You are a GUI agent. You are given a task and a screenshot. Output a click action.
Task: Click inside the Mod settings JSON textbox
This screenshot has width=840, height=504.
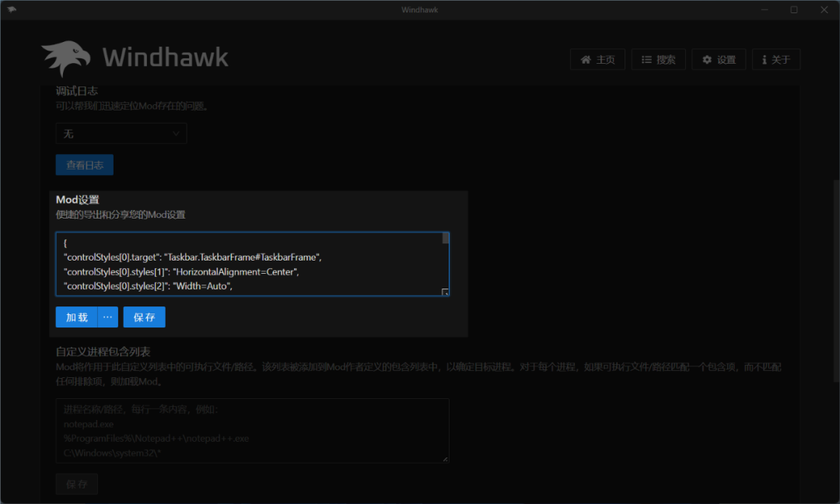252,264
